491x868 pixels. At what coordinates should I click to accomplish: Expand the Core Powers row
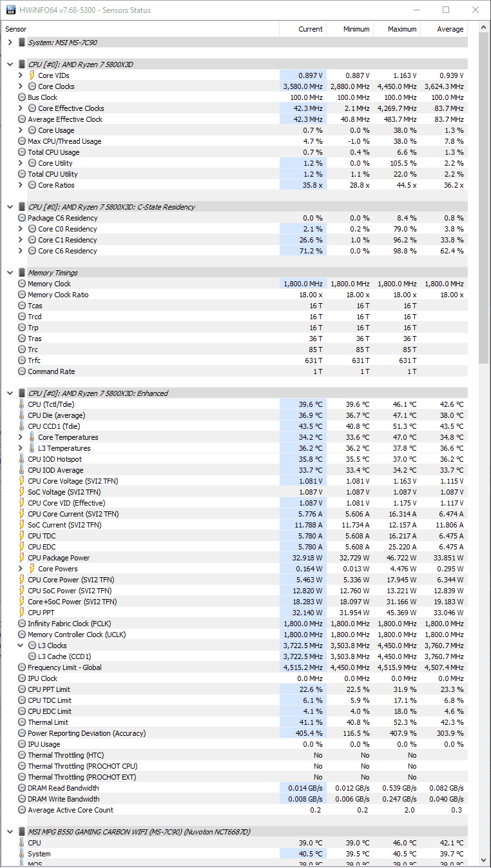(x=21, y=569)
